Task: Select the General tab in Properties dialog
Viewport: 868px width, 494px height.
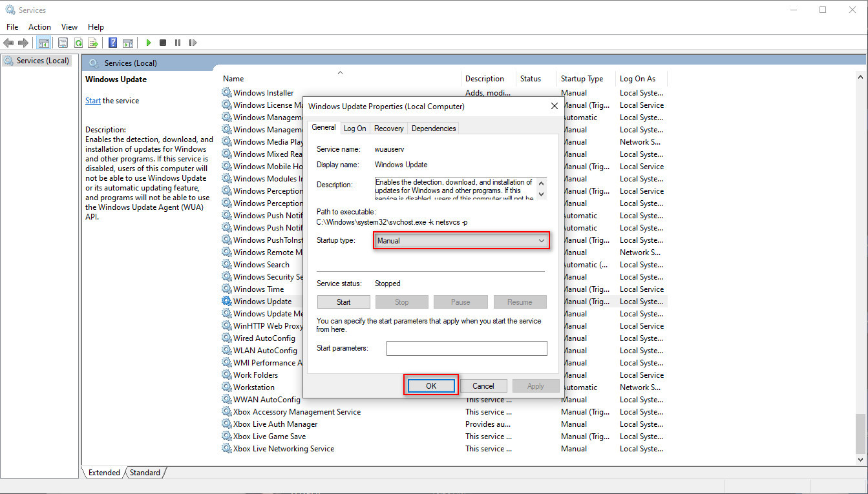Action: [x=324, y=127]
